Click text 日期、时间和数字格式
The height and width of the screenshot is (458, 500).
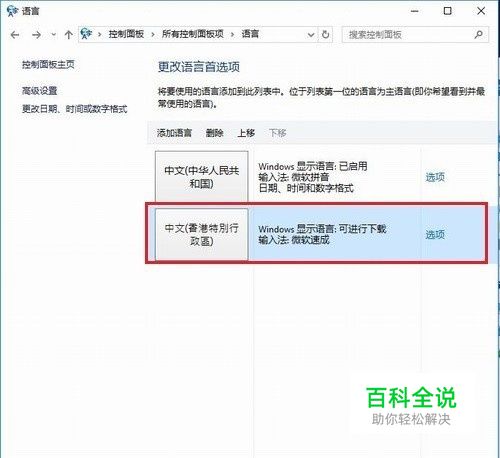306,188
